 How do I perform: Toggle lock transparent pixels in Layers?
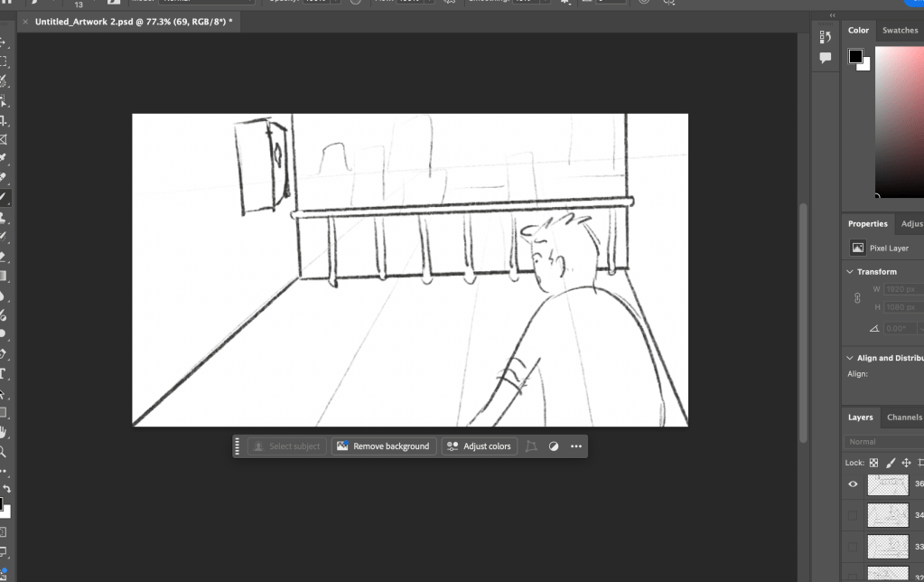click(873, 463)
